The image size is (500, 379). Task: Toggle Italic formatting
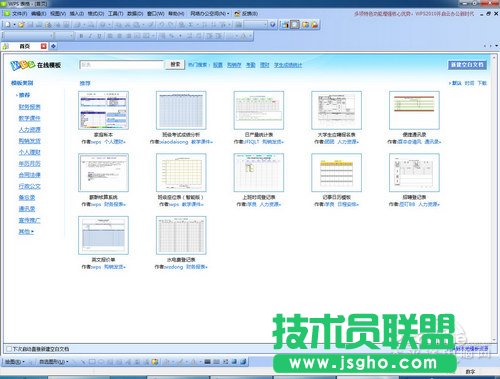[90, 36]
